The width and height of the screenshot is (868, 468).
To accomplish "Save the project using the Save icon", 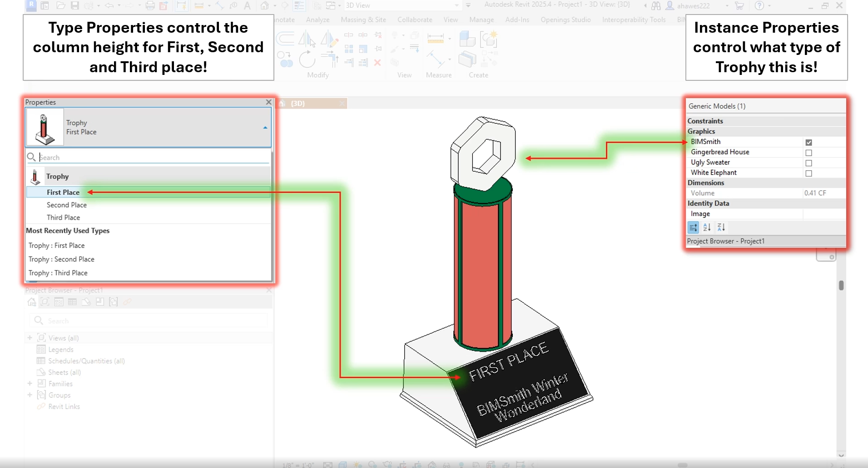I will pyautogui.click(x=75, y=5).
